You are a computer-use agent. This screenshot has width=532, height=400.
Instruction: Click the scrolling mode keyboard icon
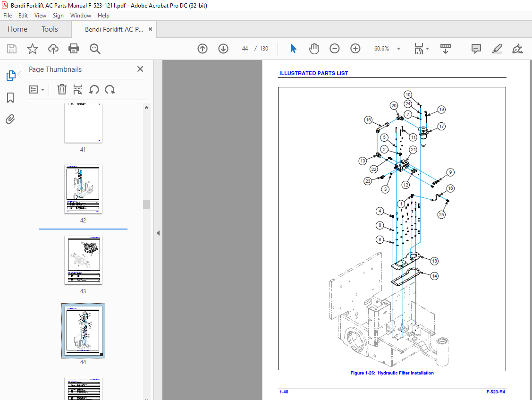click(x=446, y=49)
